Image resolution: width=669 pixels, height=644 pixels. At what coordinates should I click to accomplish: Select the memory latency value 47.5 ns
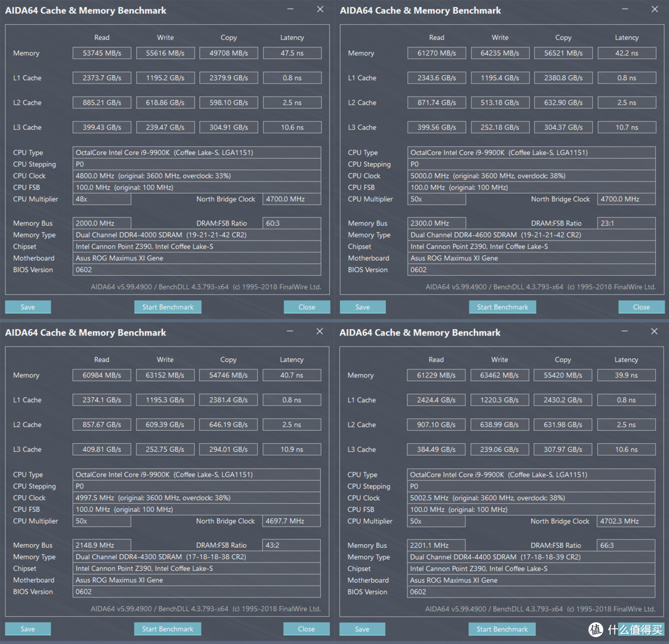click(292, 53)
